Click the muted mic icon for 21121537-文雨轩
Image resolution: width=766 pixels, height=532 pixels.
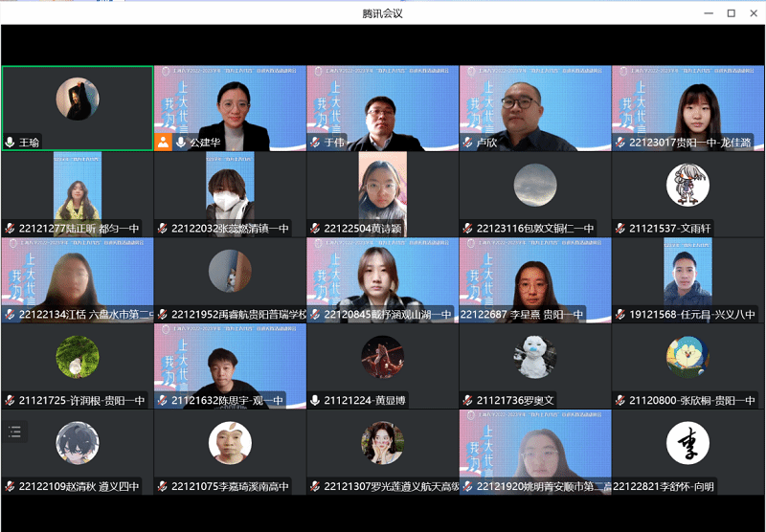point(621,228)
